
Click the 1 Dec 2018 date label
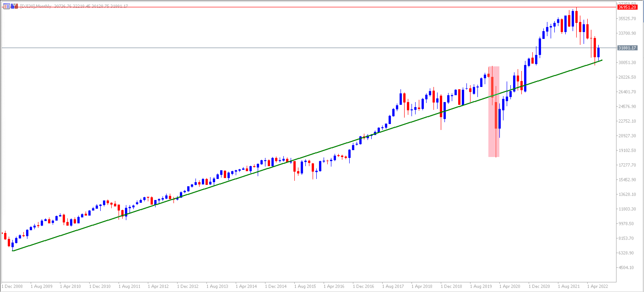coord(451,286)
